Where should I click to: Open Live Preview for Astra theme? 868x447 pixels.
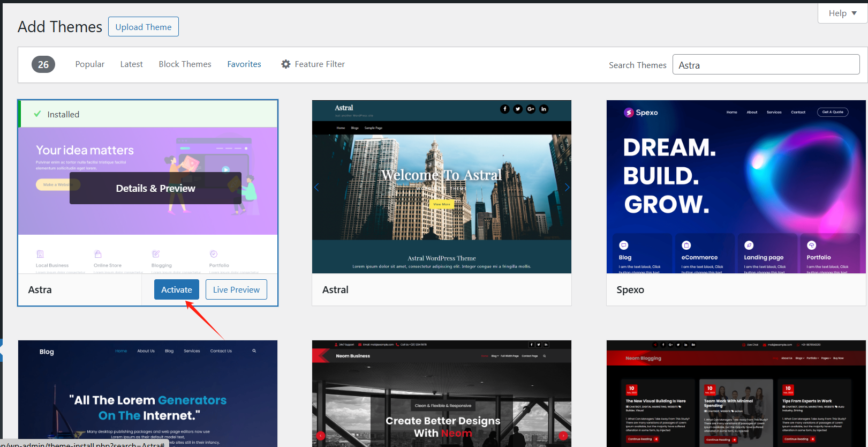click(236, 289)
